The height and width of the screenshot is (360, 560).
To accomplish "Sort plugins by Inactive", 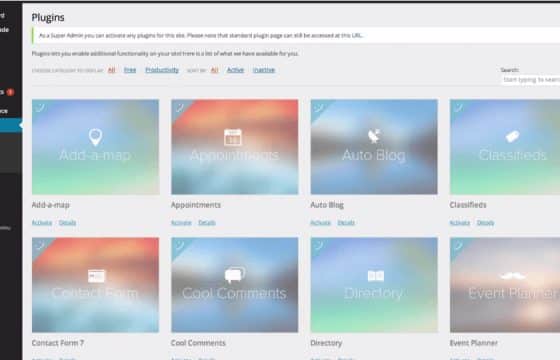I will [264, 70].
